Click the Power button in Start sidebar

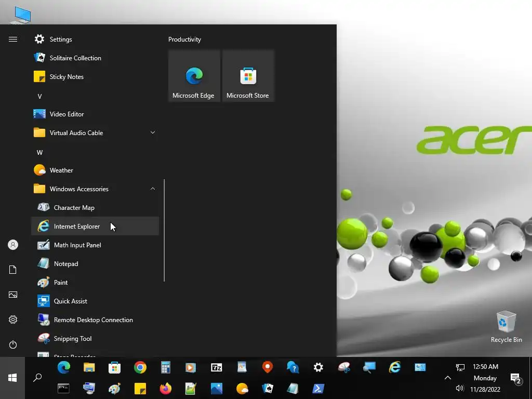coord(13,345)
